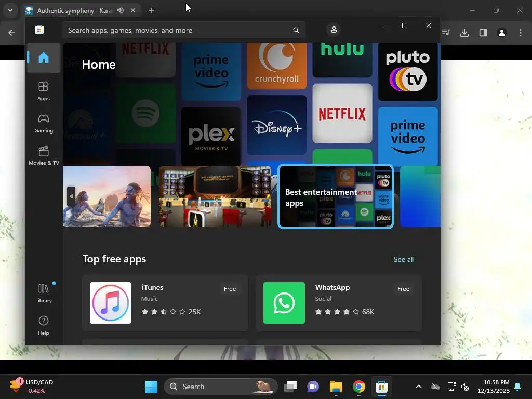Close the Authentic symphony browser tab
The width and height of the screenshot is (532, 399).
coord(133,10)
